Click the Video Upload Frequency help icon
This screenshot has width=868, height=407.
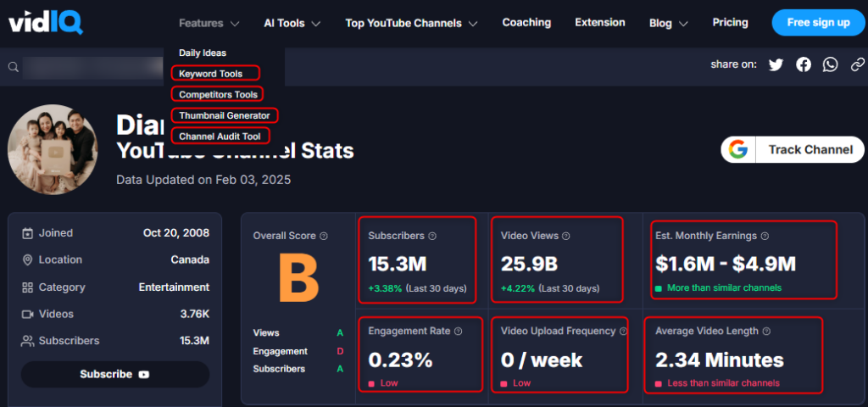(623, 332)
